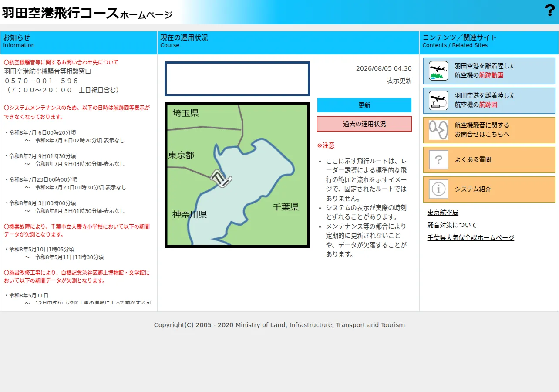Open 過去の運用状況 past operations button
The height and width of the screenshot is (392, 559).
click(x=364, y=124)
